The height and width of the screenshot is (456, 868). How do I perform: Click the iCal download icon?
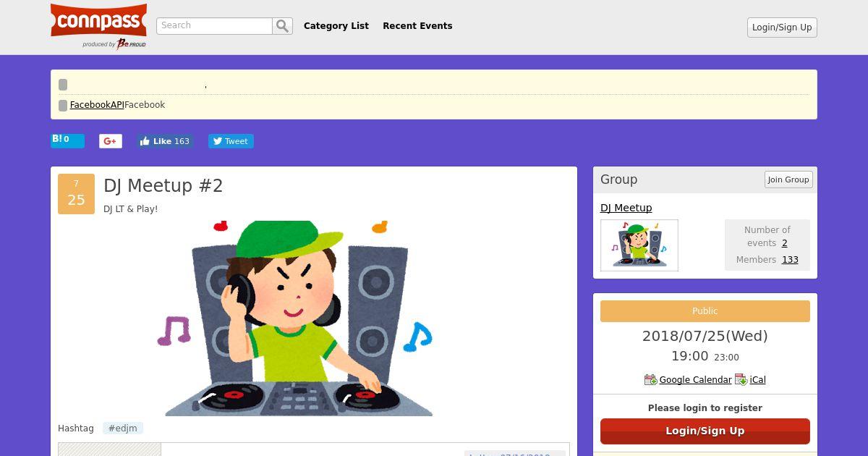click(741, 379)
